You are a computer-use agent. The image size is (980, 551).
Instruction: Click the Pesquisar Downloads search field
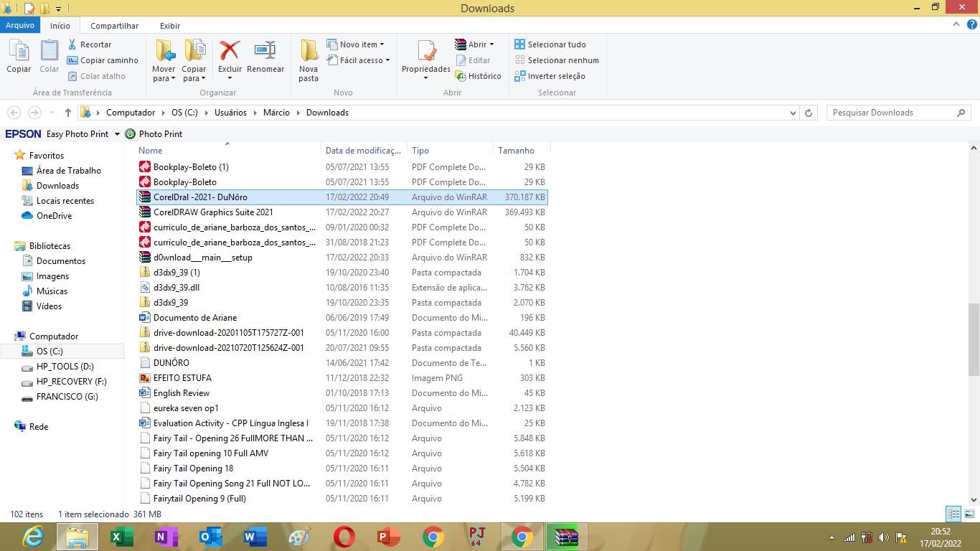point(892,113)
